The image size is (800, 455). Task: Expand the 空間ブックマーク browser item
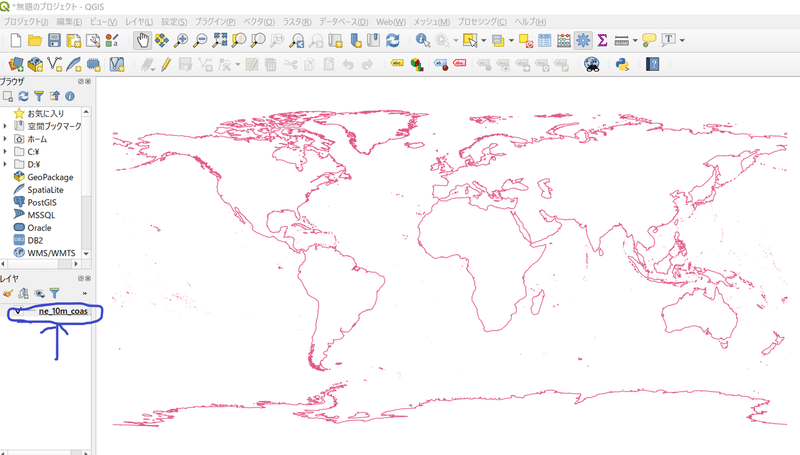point(5,126)
